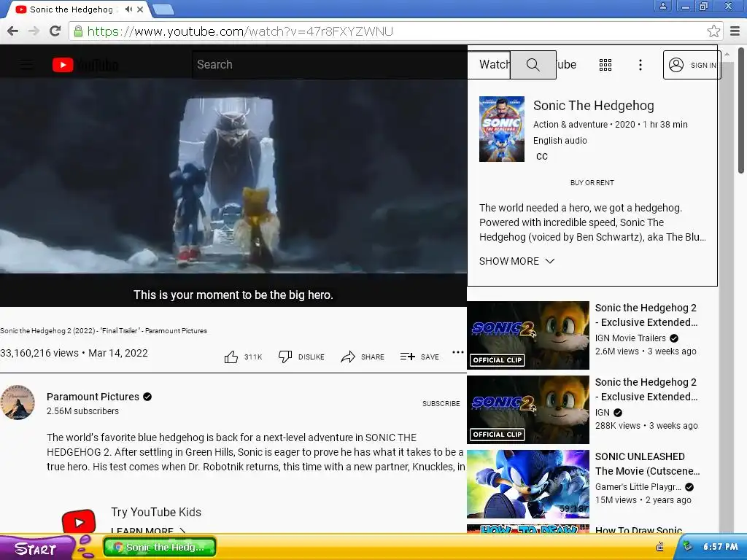Click the Sonic the Hedg... taskbar item

(160, 547)
